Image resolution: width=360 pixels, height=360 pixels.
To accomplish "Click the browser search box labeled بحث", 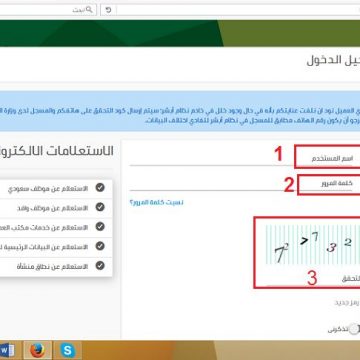I will pos(48,10).
